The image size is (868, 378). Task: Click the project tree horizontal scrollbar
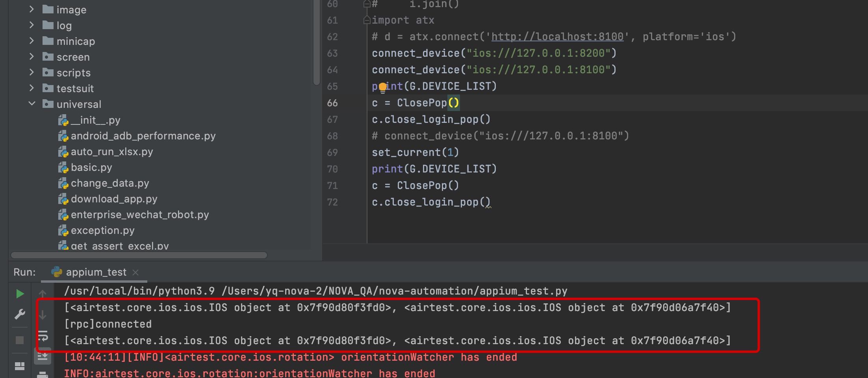tap(139, 255)
